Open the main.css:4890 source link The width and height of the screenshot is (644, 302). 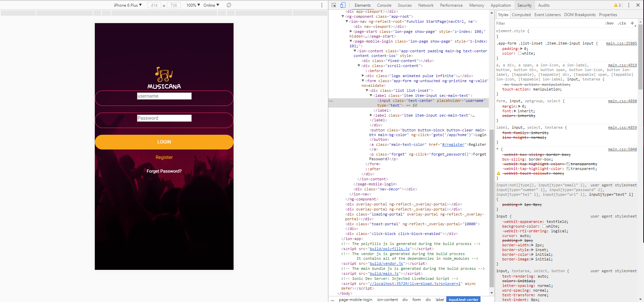coord(622,101)
